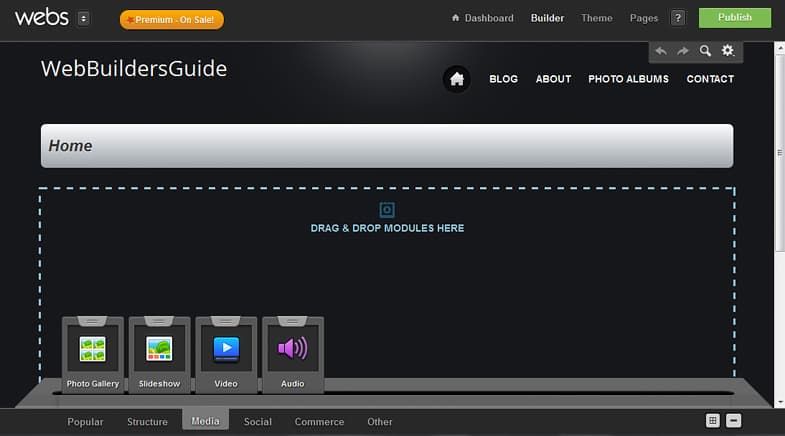
Task: Open the Other modules tab
Action: pos(379,422)
